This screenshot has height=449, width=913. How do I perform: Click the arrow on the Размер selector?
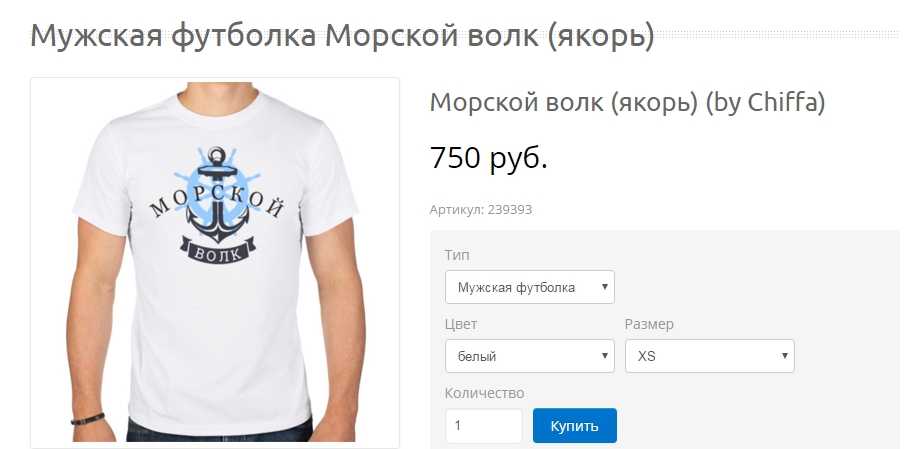[x=784, y=356]
